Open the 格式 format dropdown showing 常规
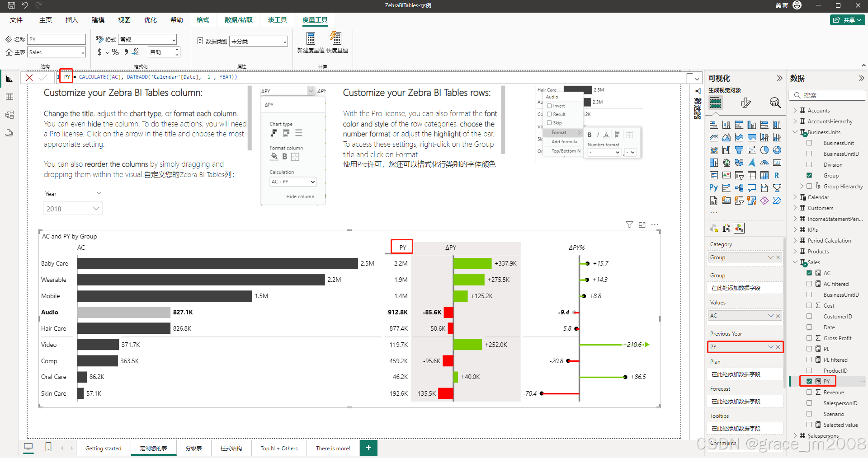This screenshot has height=458, width=868. click(147, 40)
